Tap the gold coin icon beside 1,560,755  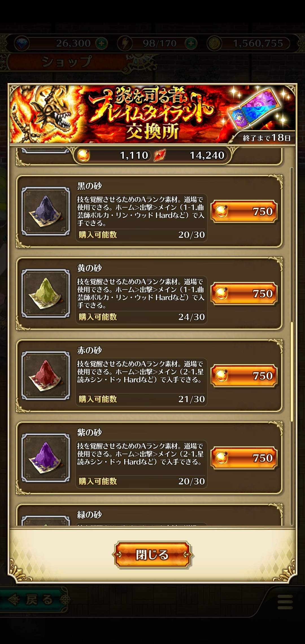pos(214,43)
